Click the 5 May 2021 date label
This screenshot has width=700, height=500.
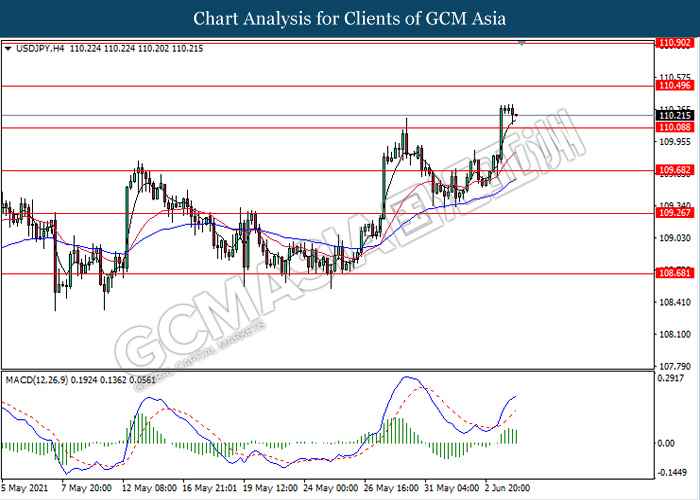tap(25, 488)
